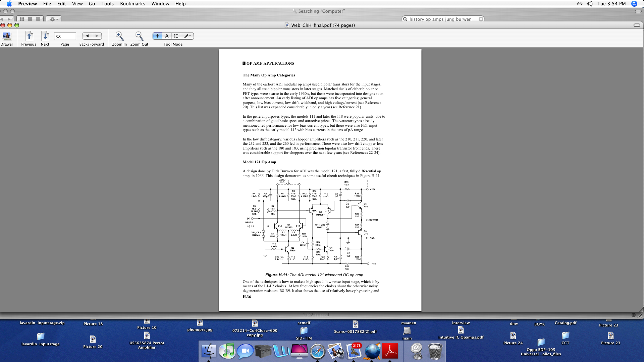Click the Back arrow in Back/Forward
This screenshot has width=644, height=362.
pyautogui.click(x=87, y=36)
